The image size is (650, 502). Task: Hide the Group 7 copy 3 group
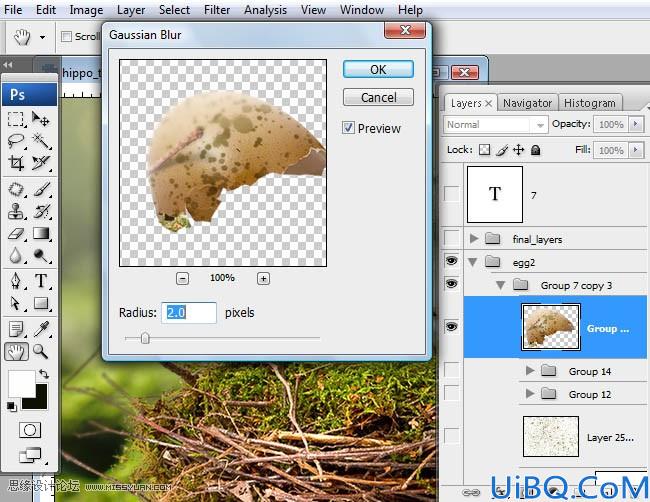coord(451,284)
